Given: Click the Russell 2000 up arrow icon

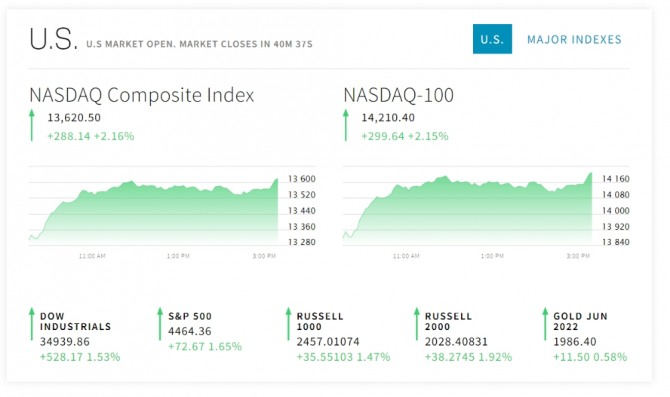Looking at the screenshot, I should pyautogui.click(x=417, y=324).
